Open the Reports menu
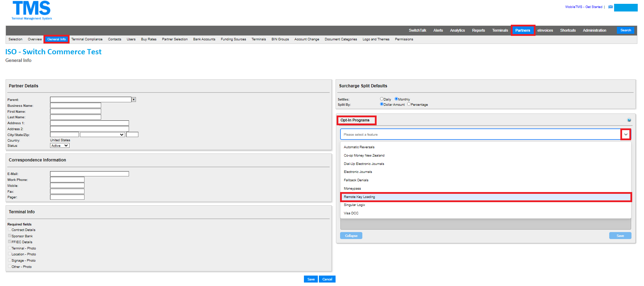644x286 pixels. 478,30
